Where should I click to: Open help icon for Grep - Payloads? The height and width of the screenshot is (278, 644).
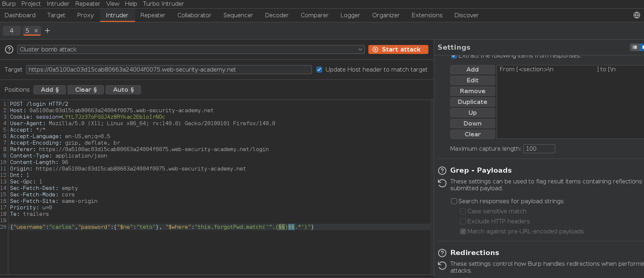pyautogui.click(x=442, y=170)
